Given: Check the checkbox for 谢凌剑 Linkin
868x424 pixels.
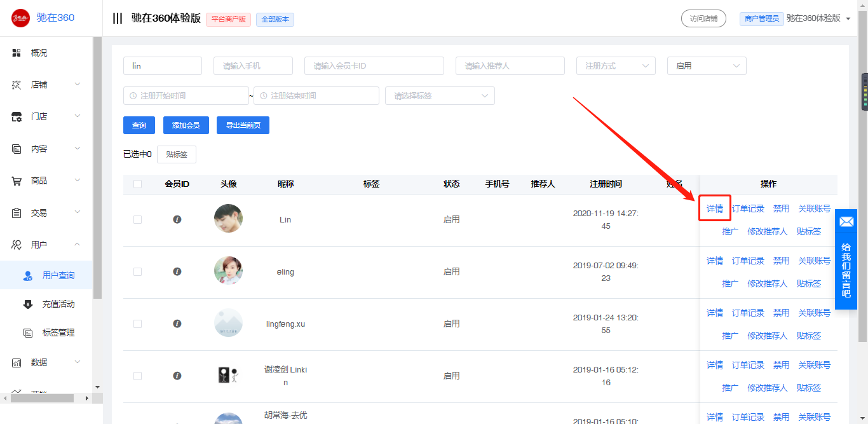Looking at the screenshot, I should (138, 376).
